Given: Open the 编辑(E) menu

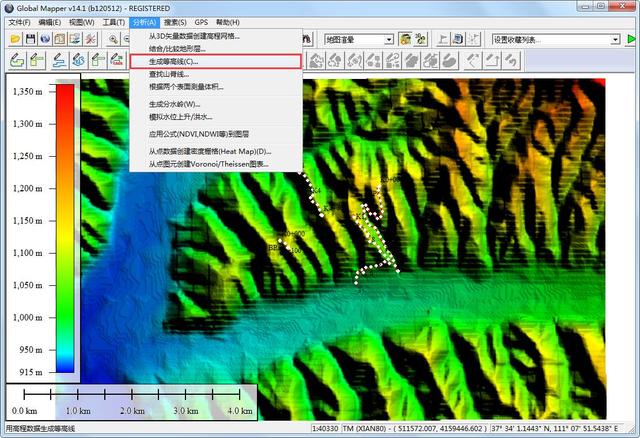Looking at the screenshot, I should 49,22.
